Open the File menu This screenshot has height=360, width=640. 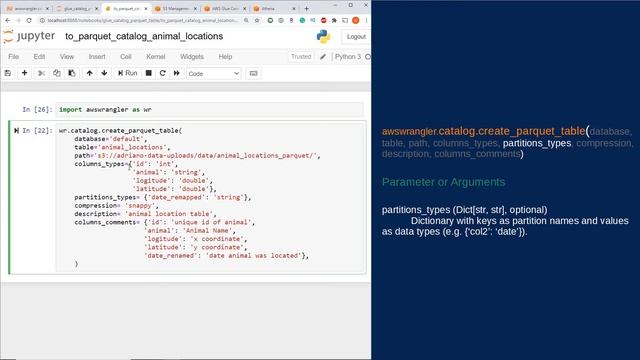[x=13, y=57]
